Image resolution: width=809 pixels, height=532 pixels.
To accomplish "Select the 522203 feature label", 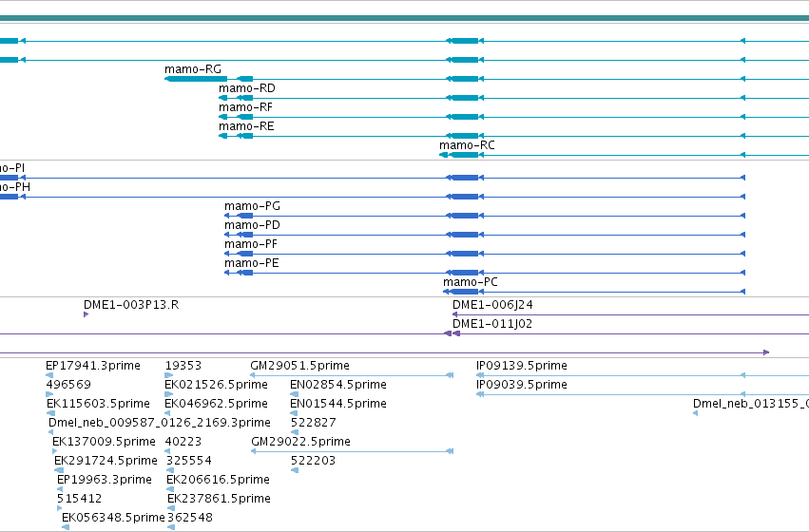I will point(313,461).
